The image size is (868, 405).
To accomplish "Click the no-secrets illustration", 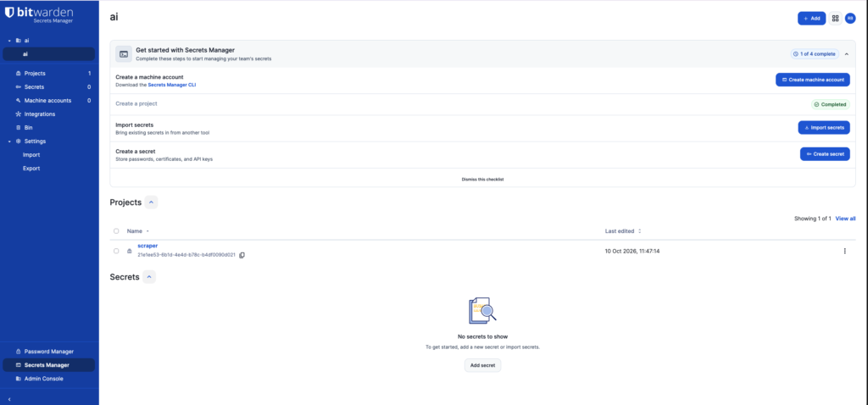I will point(482,310).
